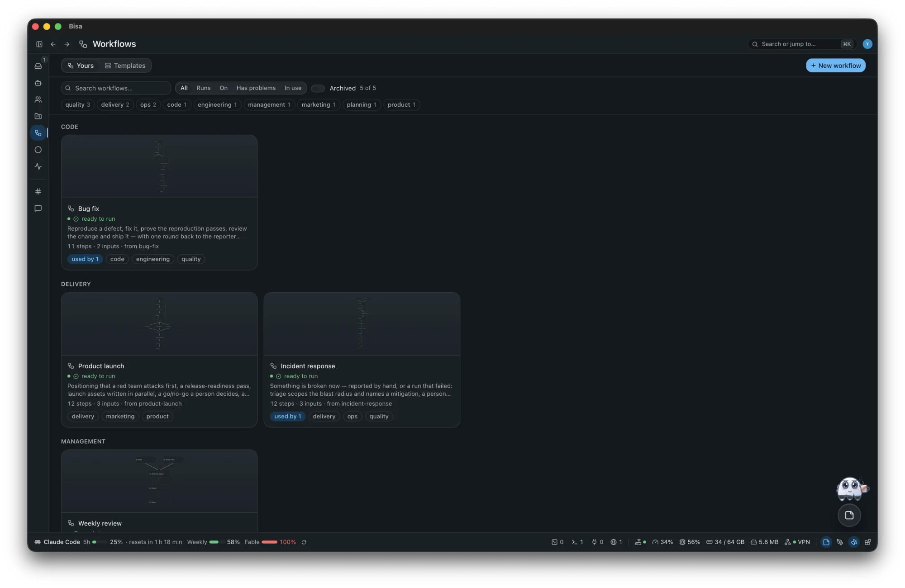
Task: Open the robot agents sidebar icon
Action: [38, 83]
